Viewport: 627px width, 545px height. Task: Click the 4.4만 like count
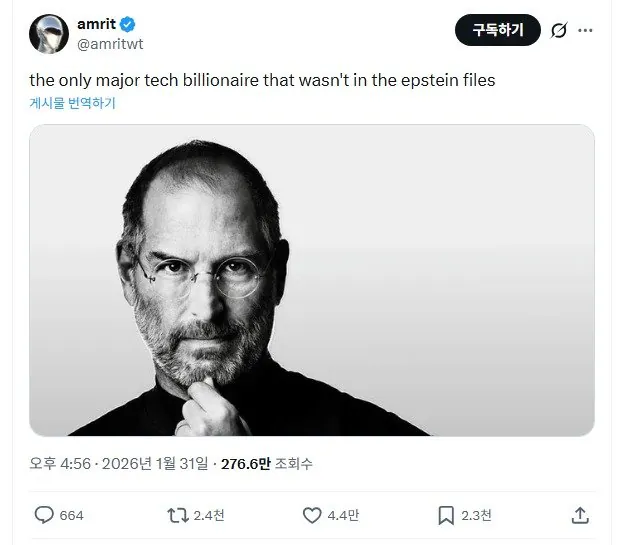[x=345, y=515]
